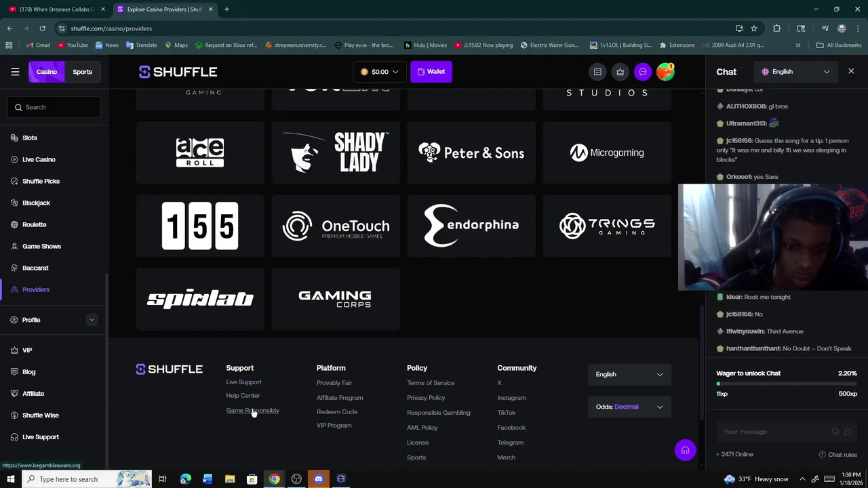
Task: Open the Odds: Decimal dropdown
Action: tap(629, 407)
